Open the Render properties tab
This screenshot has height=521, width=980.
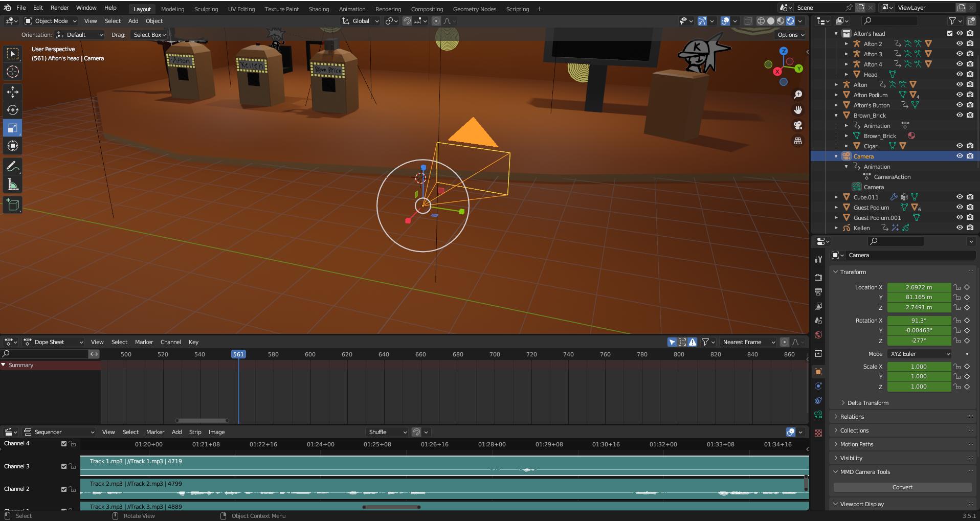(x=818, y=277)
